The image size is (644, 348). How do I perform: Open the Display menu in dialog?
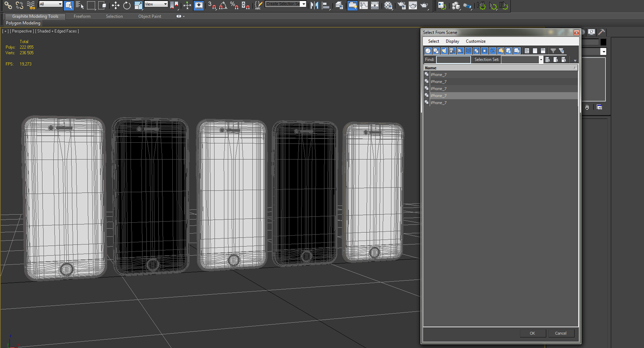click(x=452, y=41)
